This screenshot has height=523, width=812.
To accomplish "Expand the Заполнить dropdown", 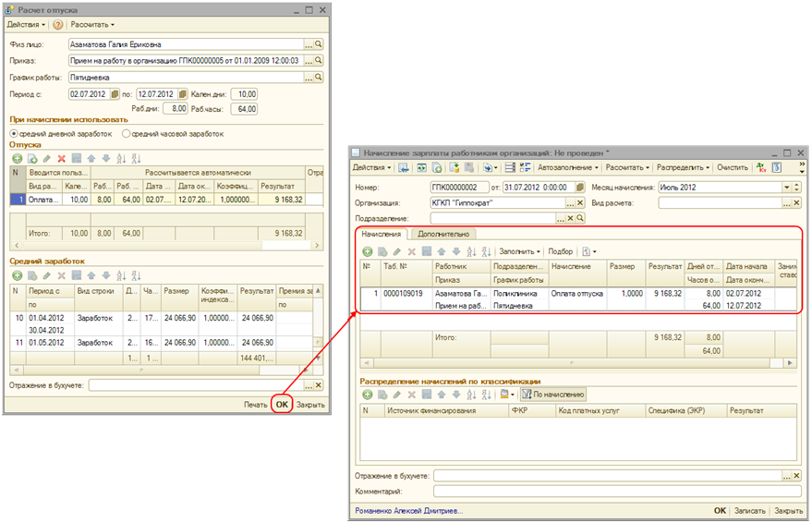I will 519,251.
